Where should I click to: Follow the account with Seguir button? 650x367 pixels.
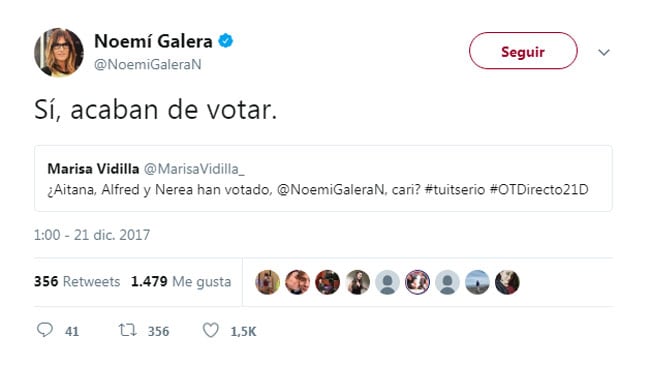click(523, 51)
